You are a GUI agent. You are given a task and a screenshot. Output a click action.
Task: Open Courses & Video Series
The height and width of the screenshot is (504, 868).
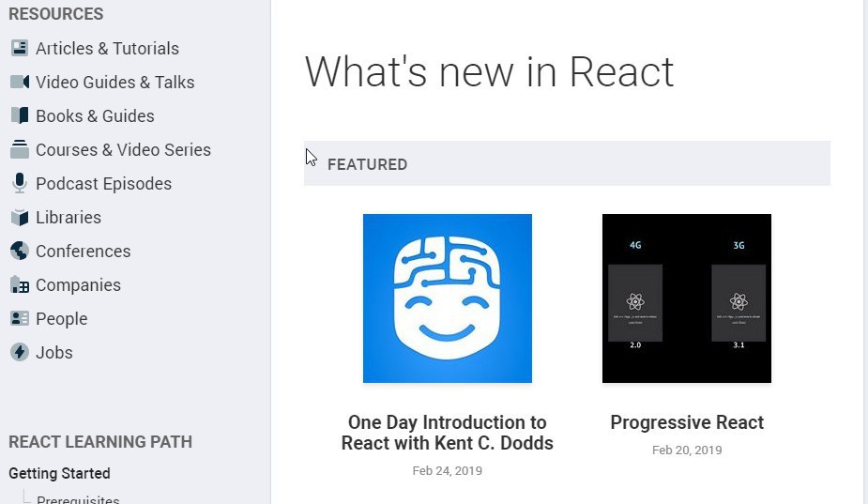pos(124,149)
